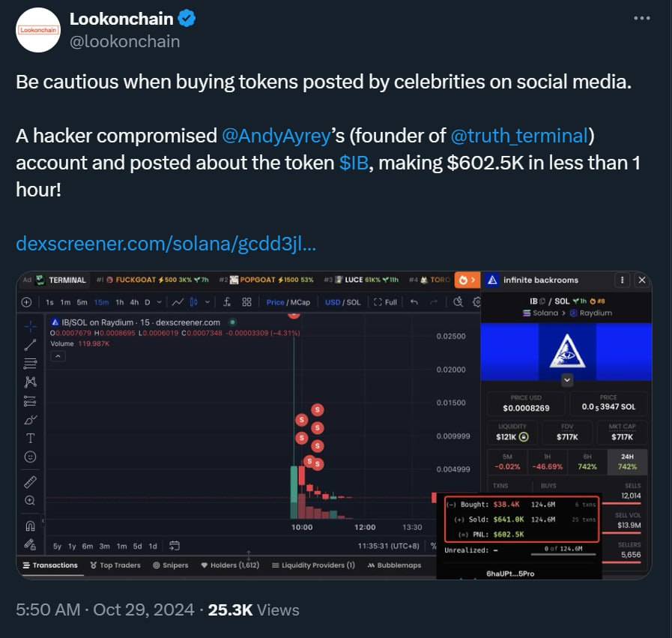
Task: Switch to the Top Traders tab
Action: (115, 565)
